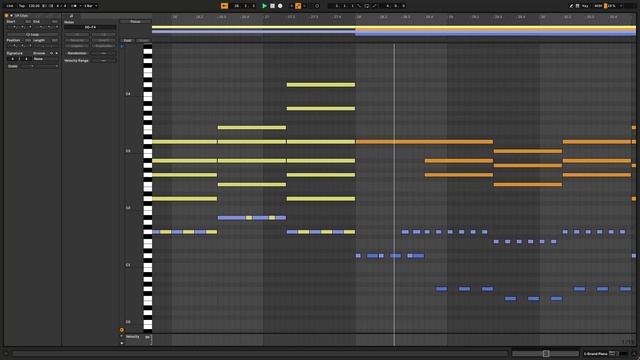Click the Stop button in the transport
The image size is (640, 360).
(272, 6)
